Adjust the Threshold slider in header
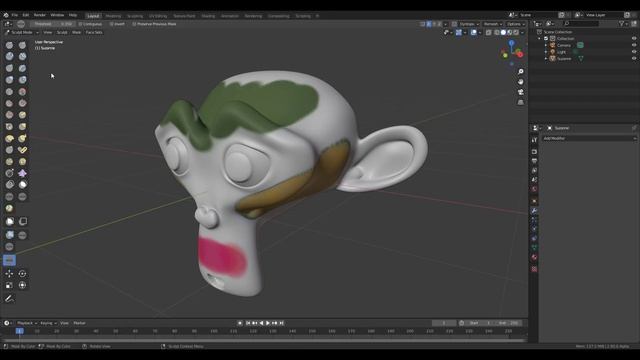Screen dimensions: 640x360 pyautogui.click(x=53, y=24)
